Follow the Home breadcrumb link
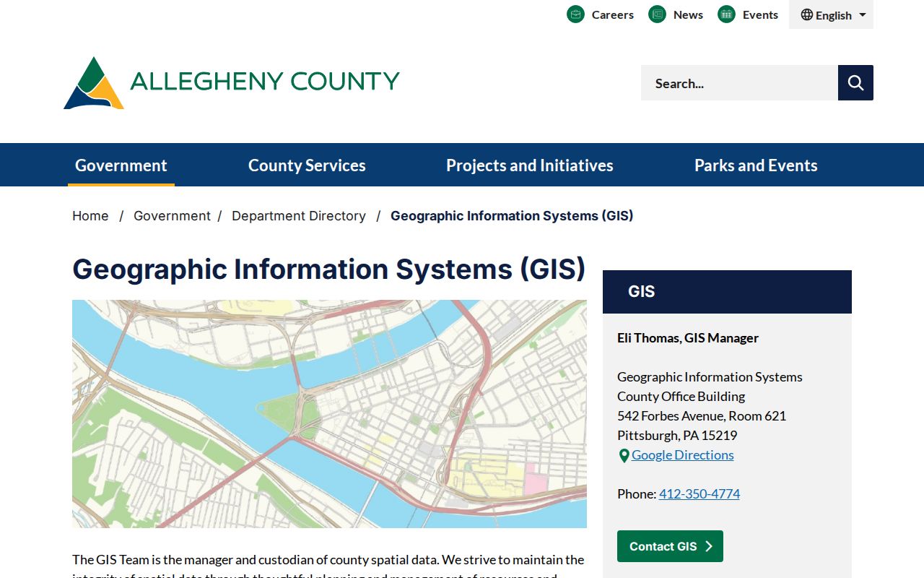 pyautogui.click(x=90, y=216)
